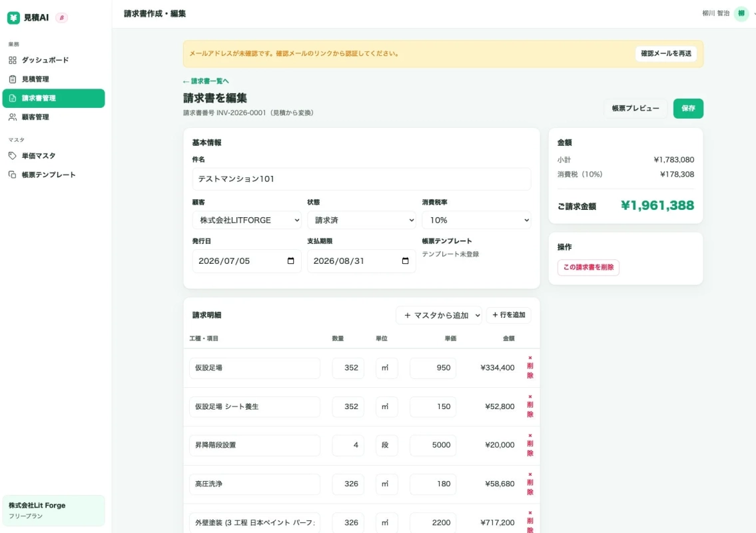The height and width of the screenshot is (533, 756).
Task: Click tax value ¥178,308
Action: [677, 174]
